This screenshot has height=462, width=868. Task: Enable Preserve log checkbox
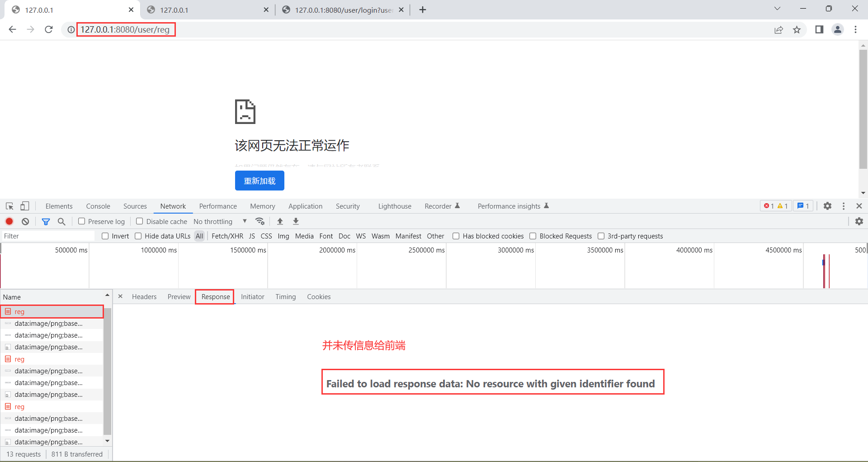coord(82,221)
